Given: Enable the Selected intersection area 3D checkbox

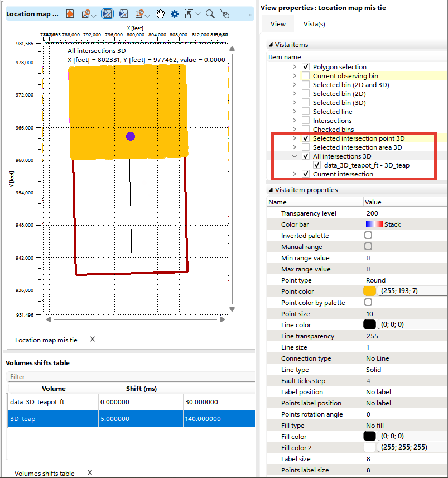Looking at the screenshot, I should coord(306,147).
